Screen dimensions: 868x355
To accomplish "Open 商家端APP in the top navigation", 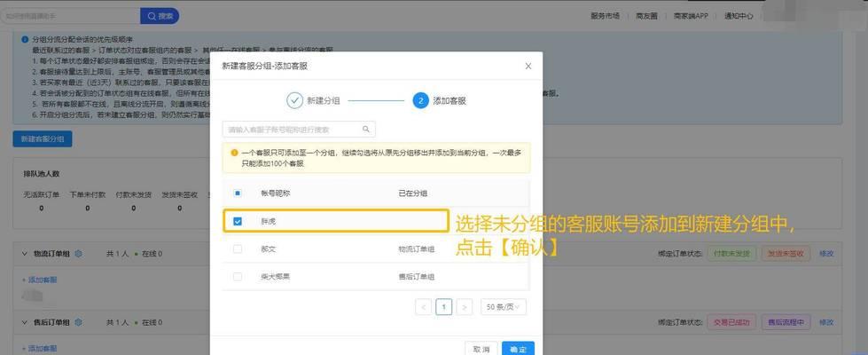I will (691, 16).
